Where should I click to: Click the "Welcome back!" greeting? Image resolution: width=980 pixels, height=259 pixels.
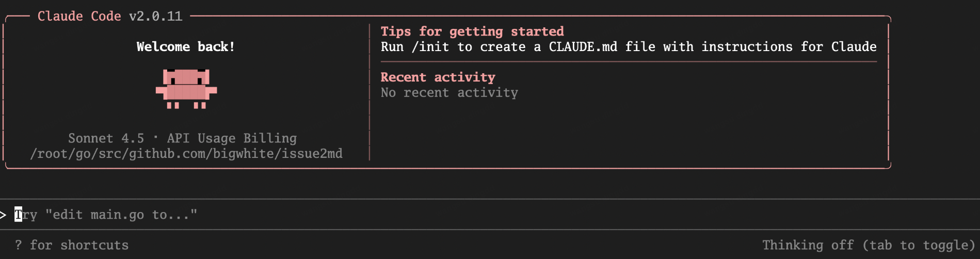[186, 47]
